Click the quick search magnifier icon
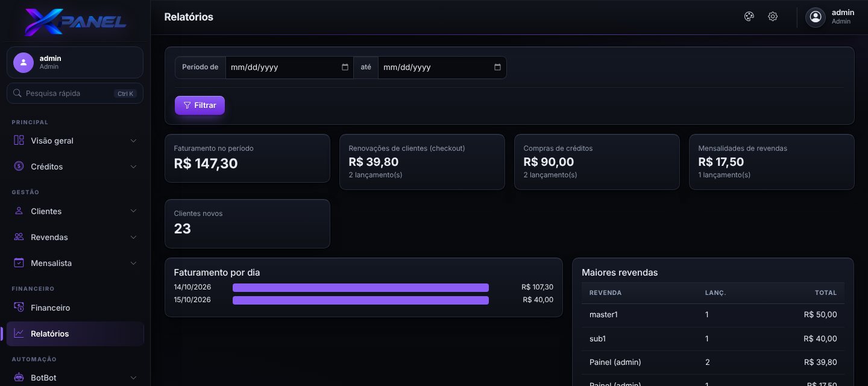 17,93
